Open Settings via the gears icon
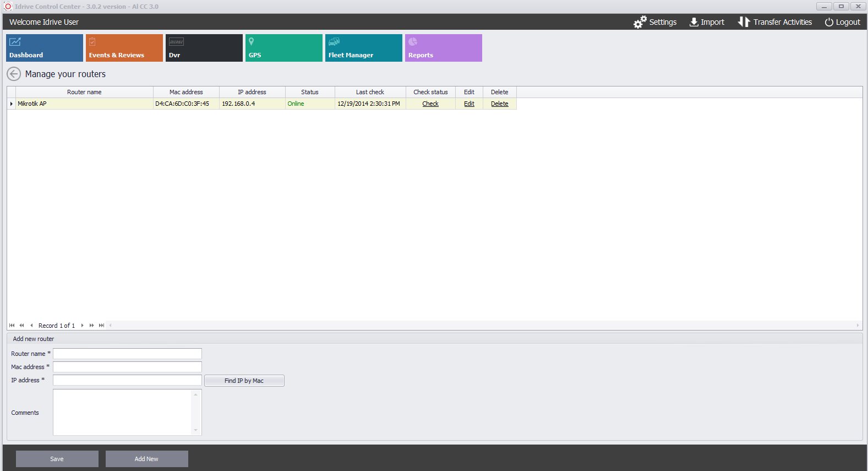 pyautogui.click(x=640, y=22)
